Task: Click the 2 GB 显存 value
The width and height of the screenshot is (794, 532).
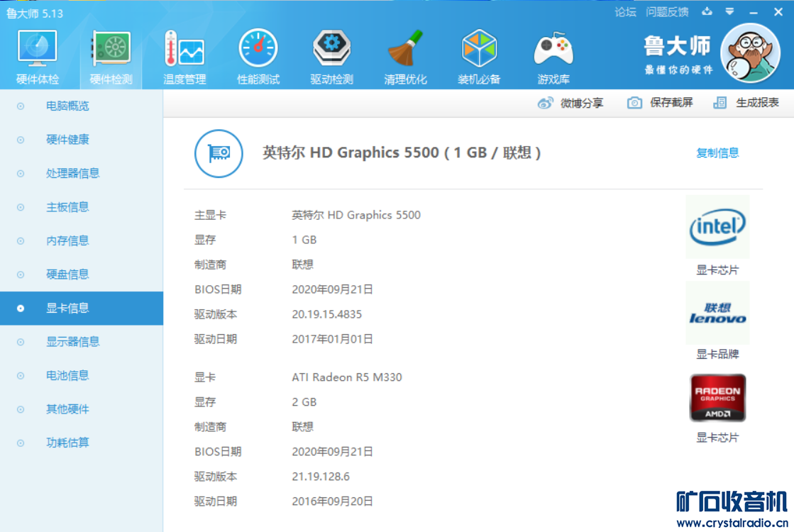Action: point(304,402)
